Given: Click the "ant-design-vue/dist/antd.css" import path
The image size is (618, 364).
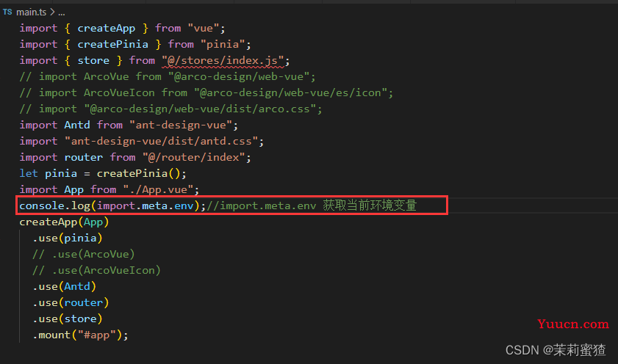Looking at the screenshot, I should (x=161, y=142).
